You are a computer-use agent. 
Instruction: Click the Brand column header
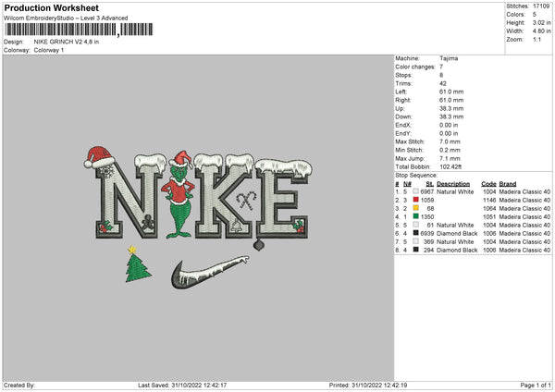tap(508, 184)
